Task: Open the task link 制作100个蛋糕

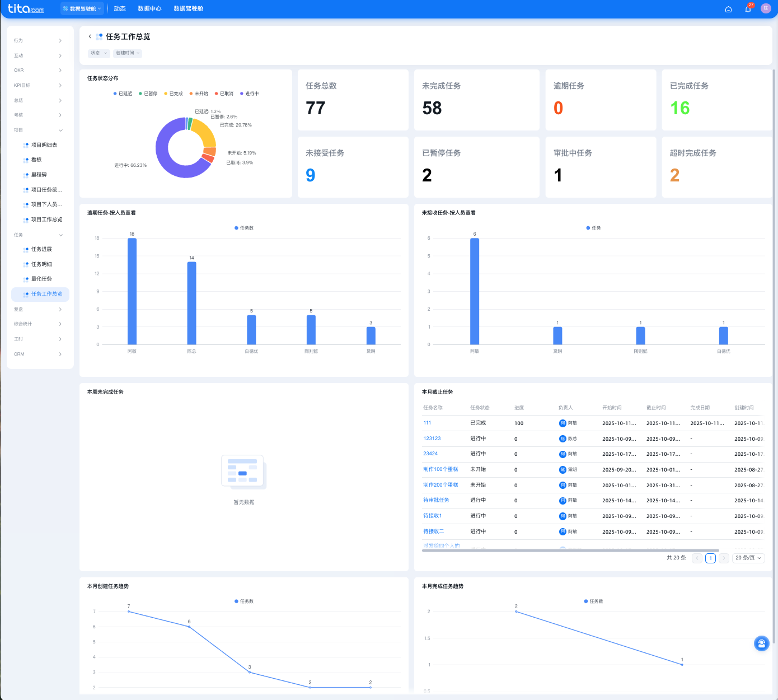Action: [440, 469]
